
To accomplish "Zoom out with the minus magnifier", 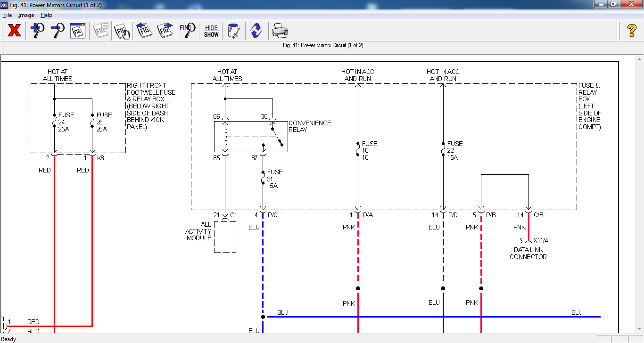I will click(58, 31).
